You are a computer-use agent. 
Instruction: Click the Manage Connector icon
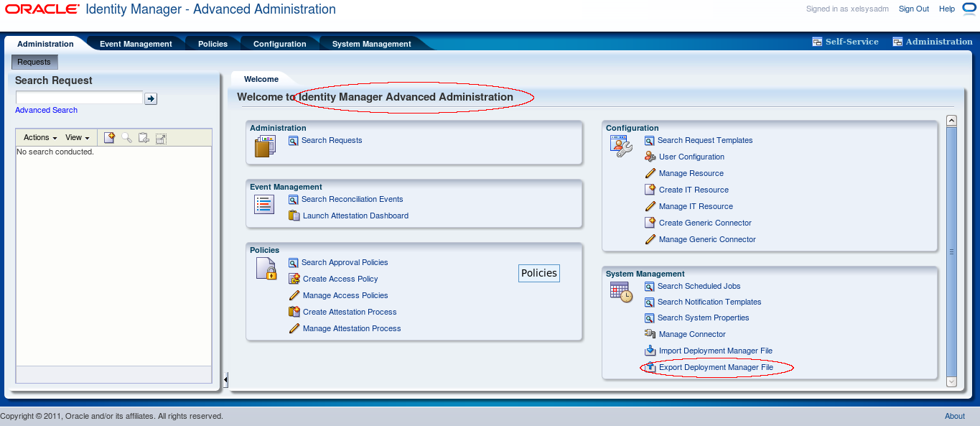tap(649, 334)
